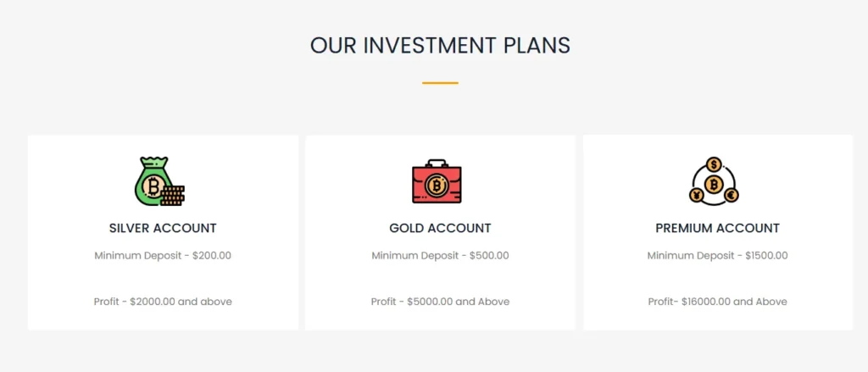
Task: Click the orange divider under the heading
Action: (440, 83)
